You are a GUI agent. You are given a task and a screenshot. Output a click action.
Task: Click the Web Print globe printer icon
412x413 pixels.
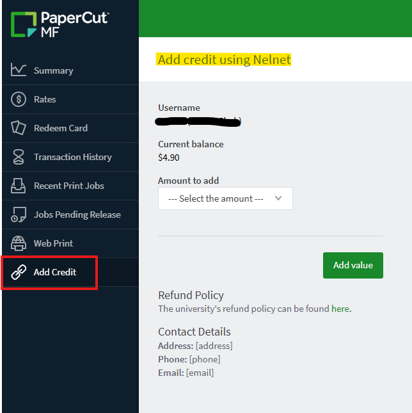click(x=18, y=243)
